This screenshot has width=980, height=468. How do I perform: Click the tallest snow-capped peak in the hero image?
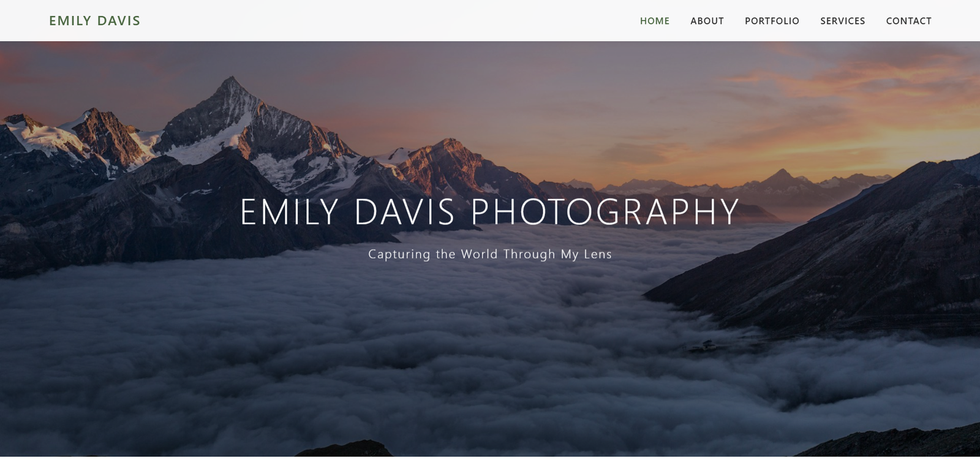click(232, 92)
